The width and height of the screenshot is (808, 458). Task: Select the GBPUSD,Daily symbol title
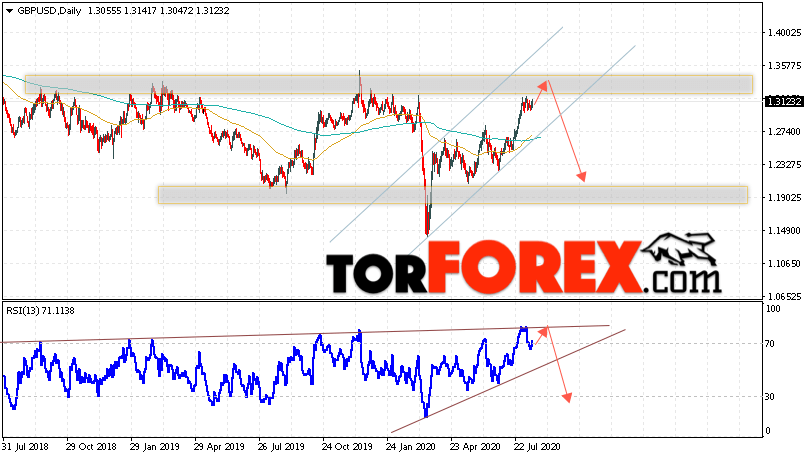point(49,11)
